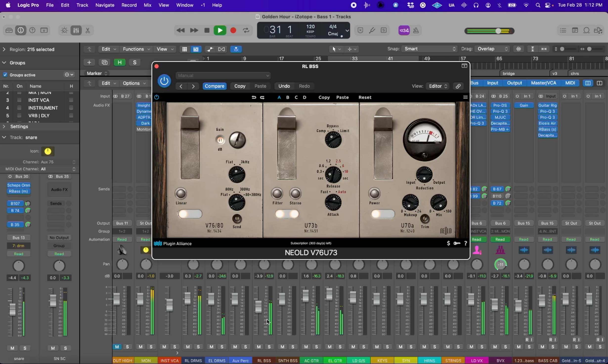Toggle Cycle mode button
The width and height of the screenshot is (608, 364).
246,30
